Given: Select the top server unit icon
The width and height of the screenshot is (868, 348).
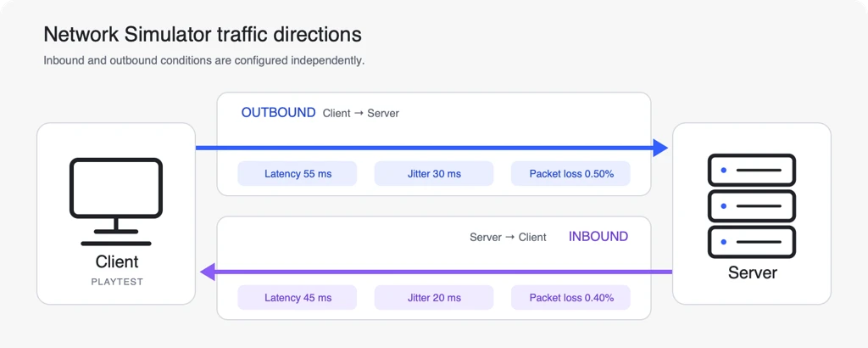Looking at the screenshot, I should click(752, 170).
